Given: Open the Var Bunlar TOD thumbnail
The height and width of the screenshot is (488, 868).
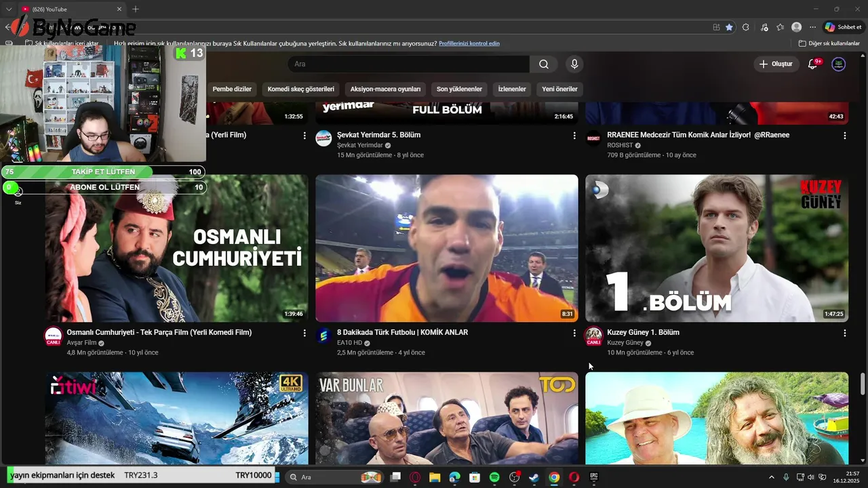Looking at the screenshot, I should [447, 418].
